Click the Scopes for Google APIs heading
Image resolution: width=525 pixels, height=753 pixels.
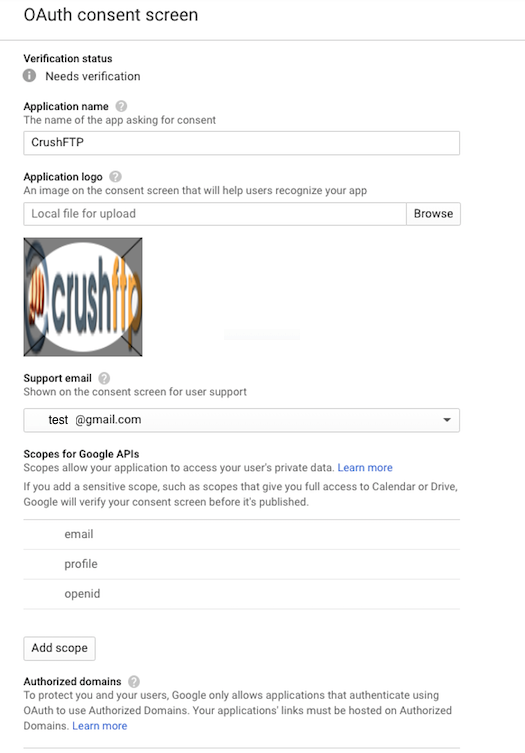81,454
